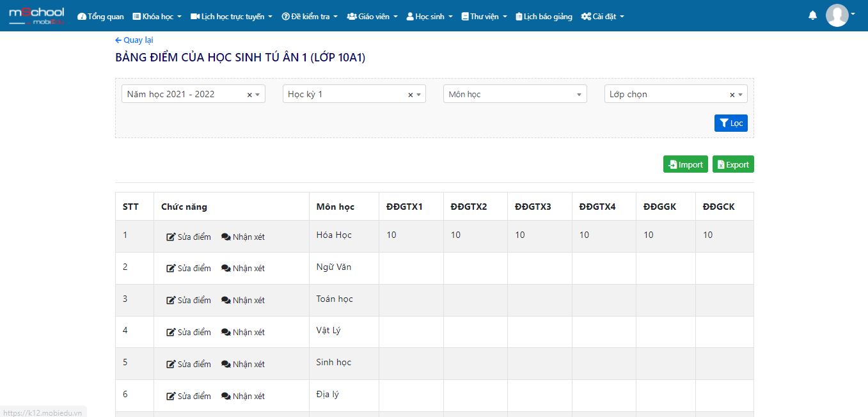868x417 pixels.
Task: Edit scores for Hóa Học
Action: pyautogui.click(x=189, y=237)
